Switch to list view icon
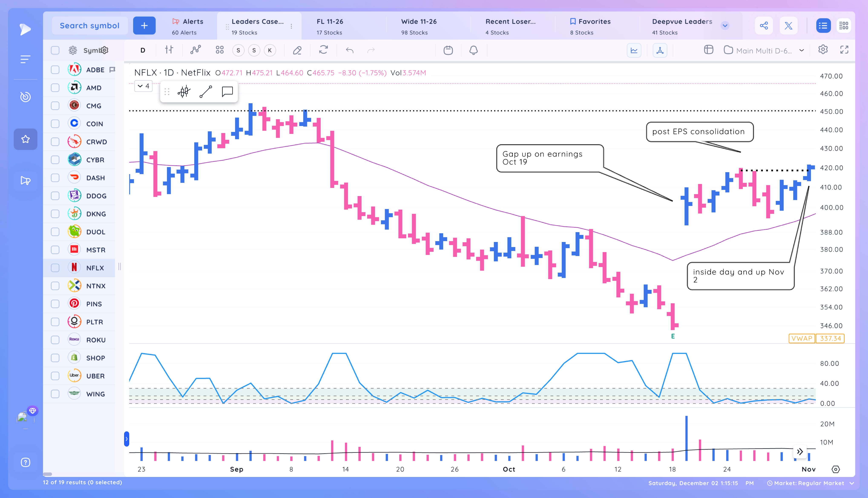The height and width of the screenshot is (498, 868). (823, 26)
